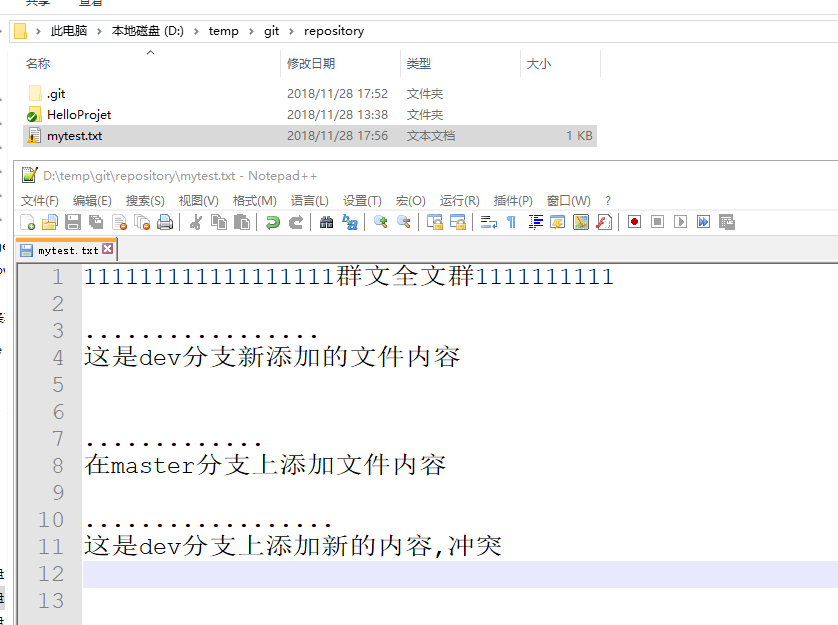The width and height of the screenshot is (838, 625).
Task: Place cursor on master branch line 8
Action: click(265, 465)
